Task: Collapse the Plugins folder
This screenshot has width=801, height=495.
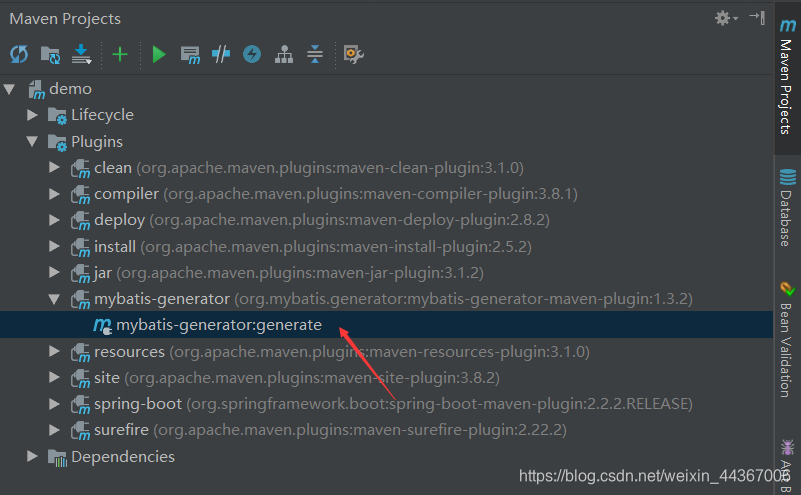Action: tap(32, 142)
